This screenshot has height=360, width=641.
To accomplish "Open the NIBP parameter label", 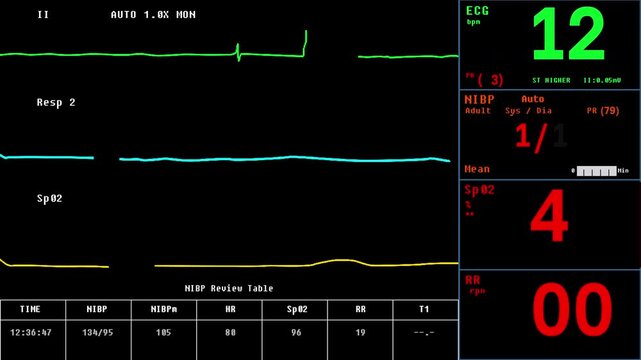I will (480, 99).
